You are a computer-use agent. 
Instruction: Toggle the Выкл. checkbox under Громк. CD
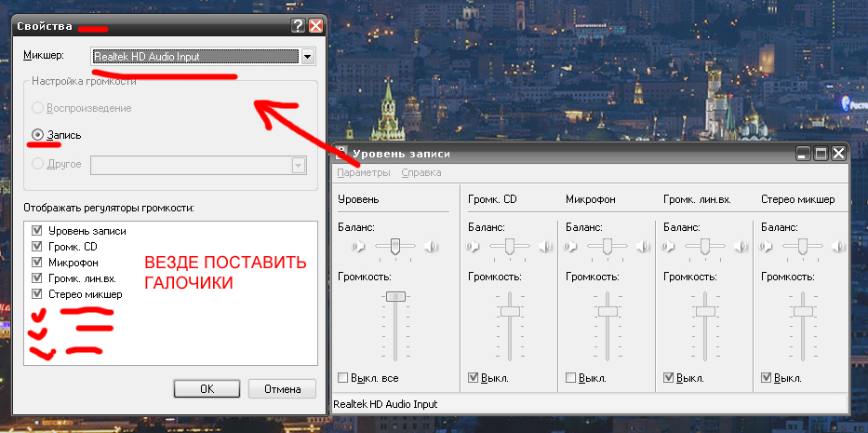(473, 378)
